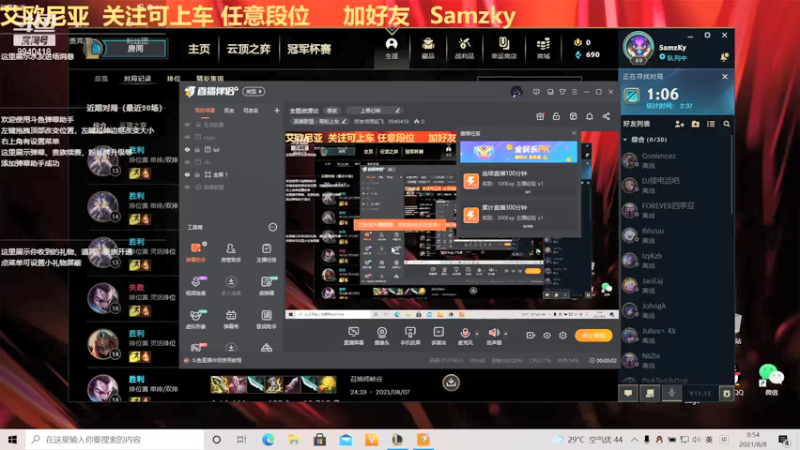Open the 手机投屏 phone casting option

pyautogui.click(x=410, y=336)
